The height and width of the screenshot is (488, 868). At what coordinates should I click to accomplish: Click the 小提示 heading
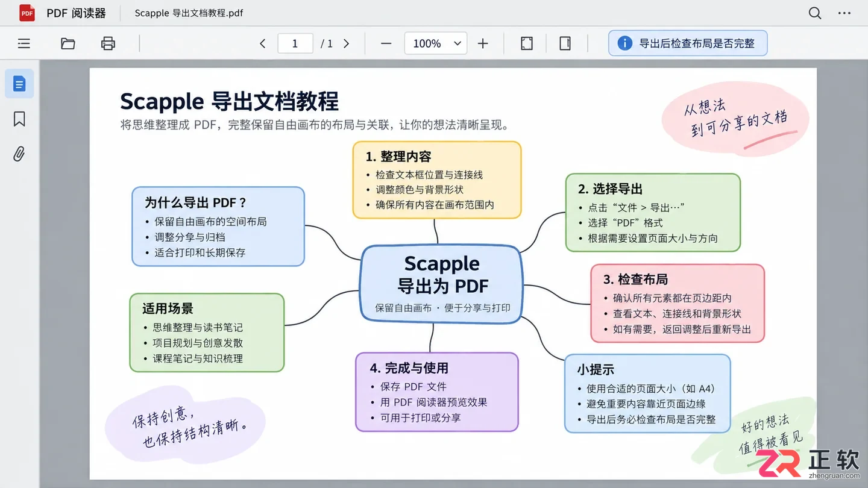[596, 370]
